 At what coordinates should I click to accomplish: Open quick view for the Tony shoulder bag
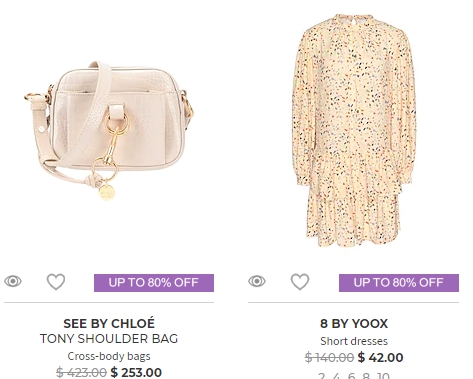13,281
